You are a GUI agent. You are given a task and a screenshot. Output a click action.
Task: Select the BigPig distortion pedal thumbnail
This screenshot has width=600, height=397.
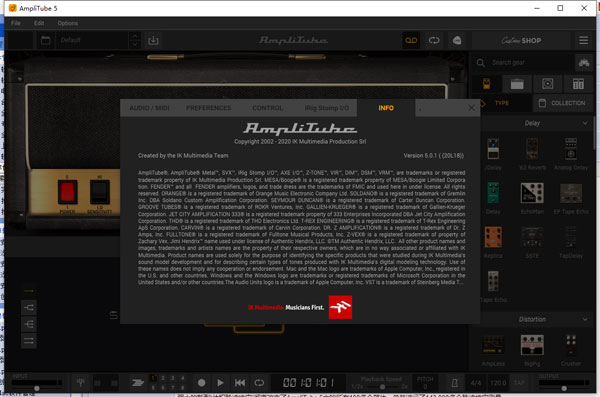point(532,345)
